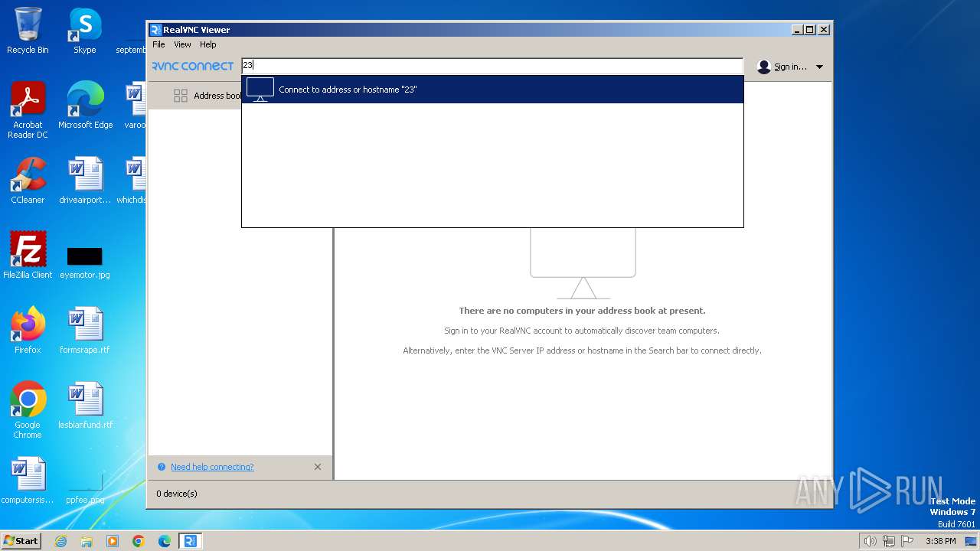Select the 'Connect to address or hostname "23"' suggestion
This screenshot has width=980, height=551.
point(492,90)
